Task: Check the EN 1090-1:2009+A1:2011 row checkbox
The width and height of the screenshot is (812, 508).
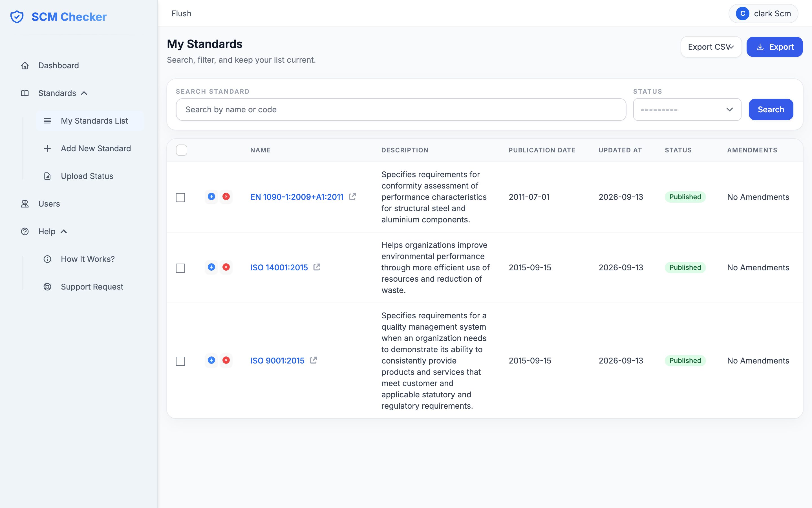Action: coord(180,198)
